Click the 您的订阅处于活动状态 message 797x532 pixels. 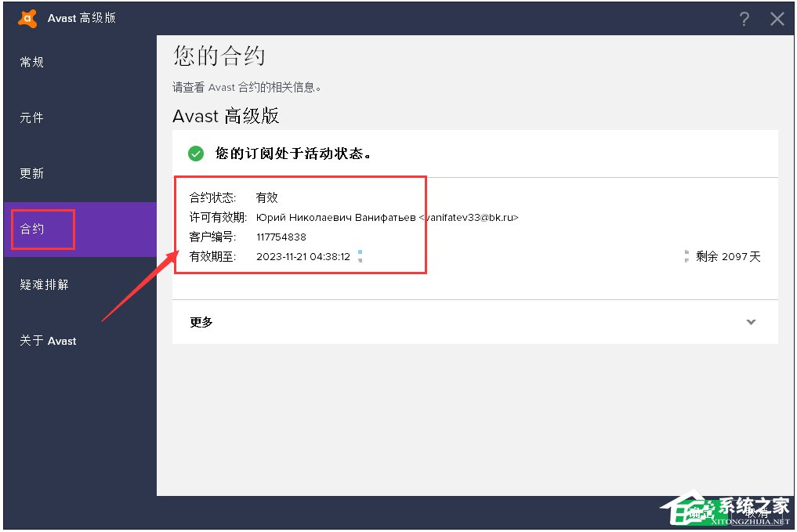tap(293, 154)
